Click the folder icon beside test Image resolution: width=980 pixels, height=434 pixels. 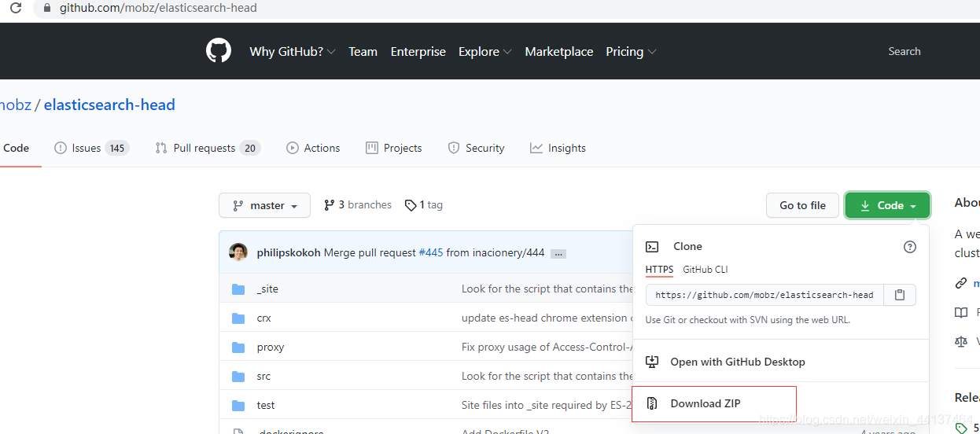(x=238, y=405)
